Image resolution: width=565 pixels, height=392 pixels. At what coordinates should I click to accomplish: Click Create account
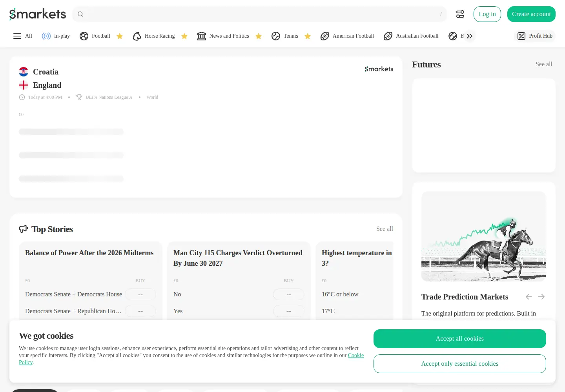tap(531, 14)
